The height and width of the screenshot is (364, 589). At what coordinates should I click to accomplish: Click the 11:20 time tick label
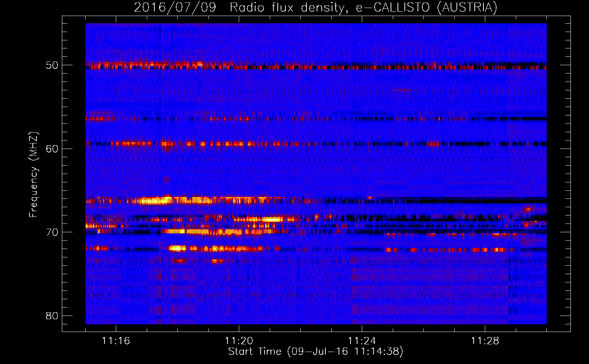239,341
